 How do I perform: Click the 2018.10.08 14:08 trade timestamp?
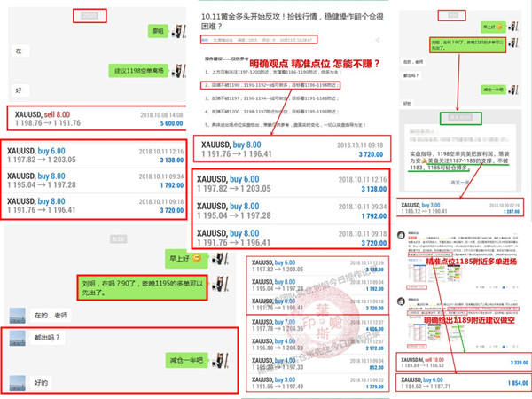click(x=161, y=115)
